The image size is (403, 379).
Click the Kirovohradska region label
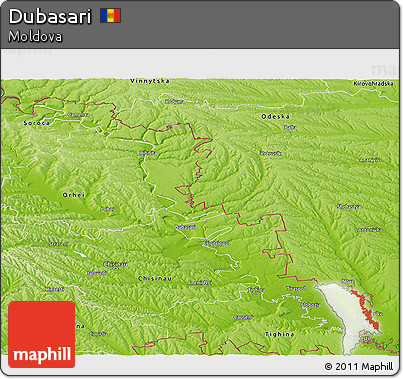point(373,84)
